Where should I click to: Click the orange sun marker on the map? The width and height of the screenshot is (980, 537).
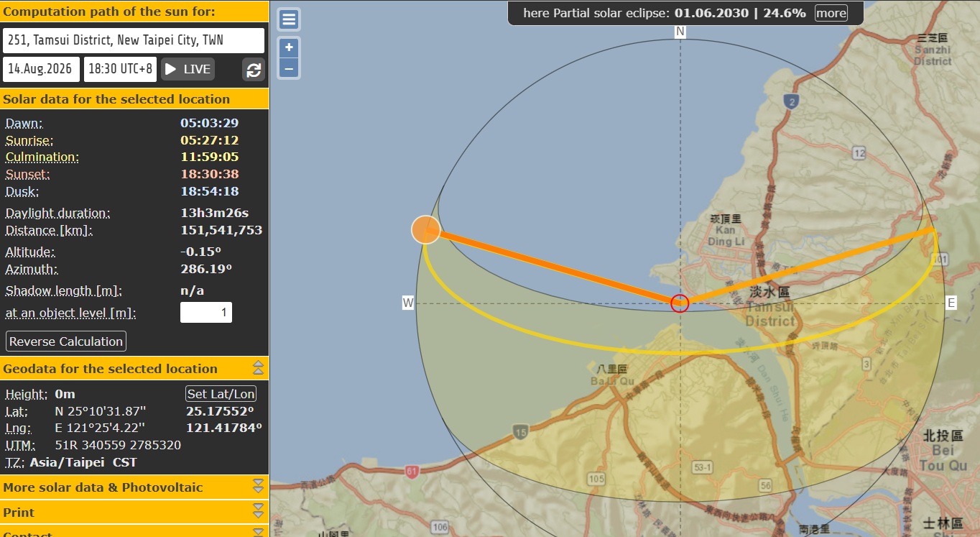click(426, 230)
